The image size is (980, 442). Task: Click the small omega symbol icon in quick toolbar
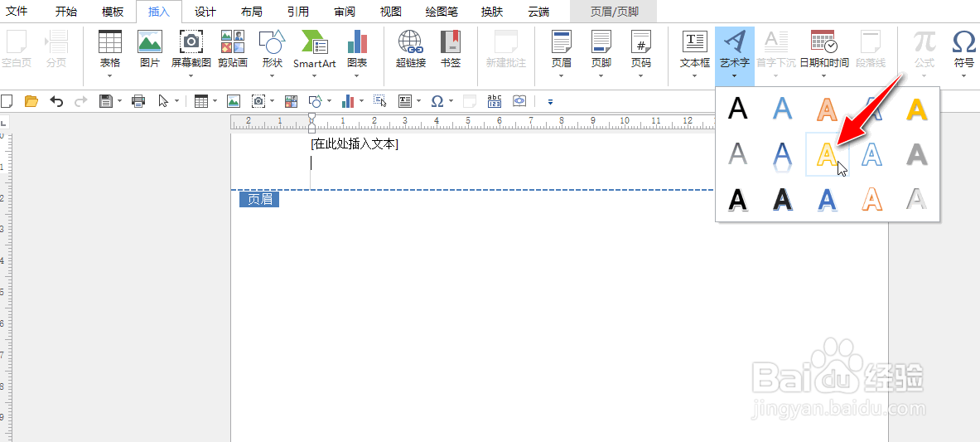point(437,101)
